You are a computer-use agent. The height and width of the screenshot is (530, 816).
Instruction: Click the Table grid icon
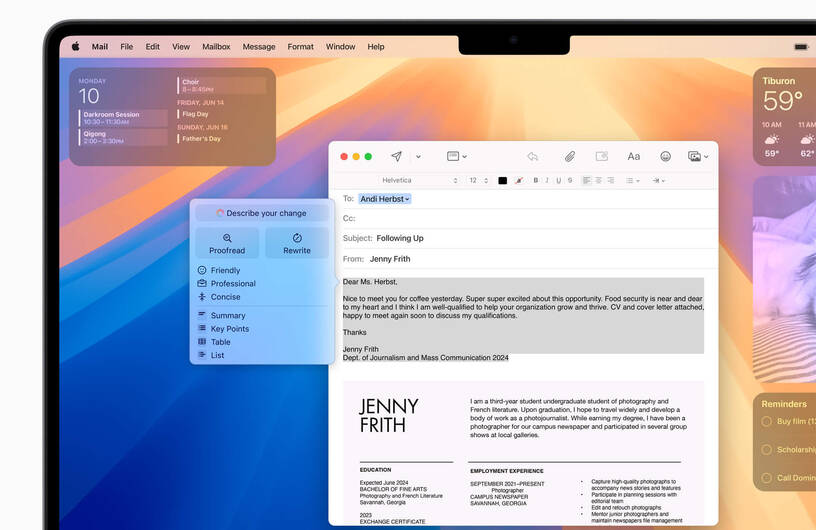[202, 342]
